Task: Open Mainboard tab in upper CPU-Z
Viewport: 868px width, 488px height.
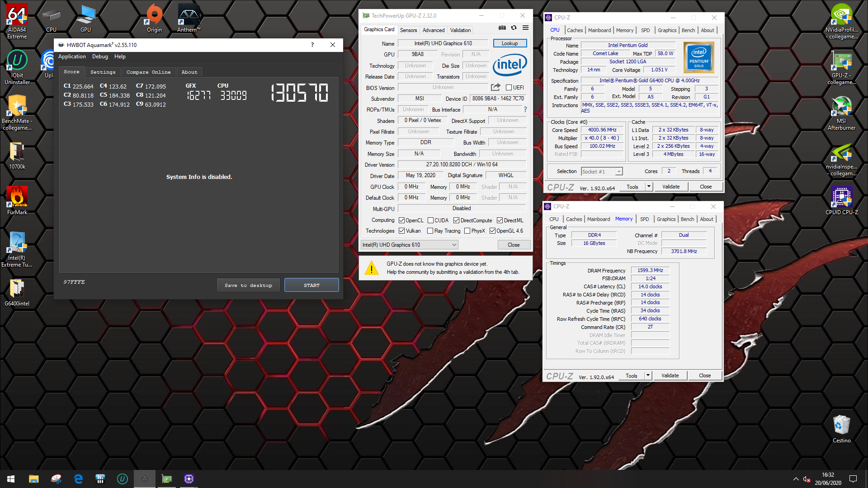Action: click(599, 30)
